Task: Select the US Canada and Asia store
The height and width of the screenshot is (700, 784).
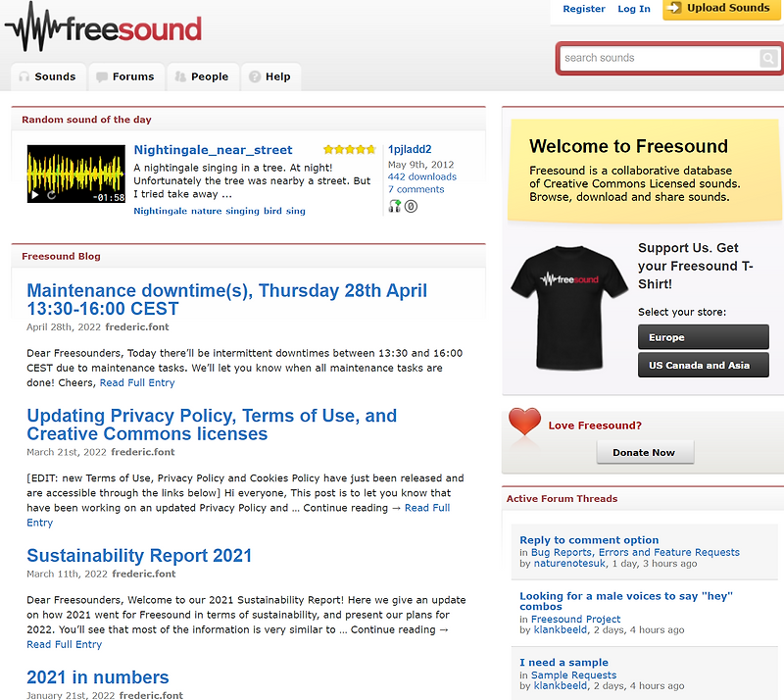Action: (703, 365)
